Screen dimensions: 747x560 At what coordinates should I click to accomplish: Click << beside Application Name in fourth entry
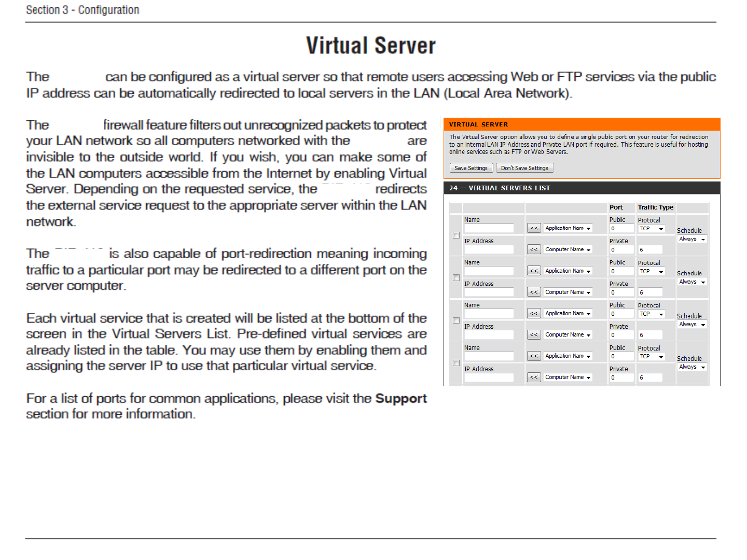534,356
